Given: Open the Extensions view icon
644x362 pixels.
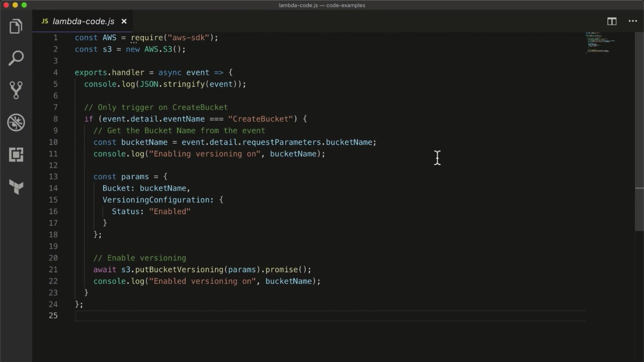Looking at the screenshot, I should (x=16, y=155).
